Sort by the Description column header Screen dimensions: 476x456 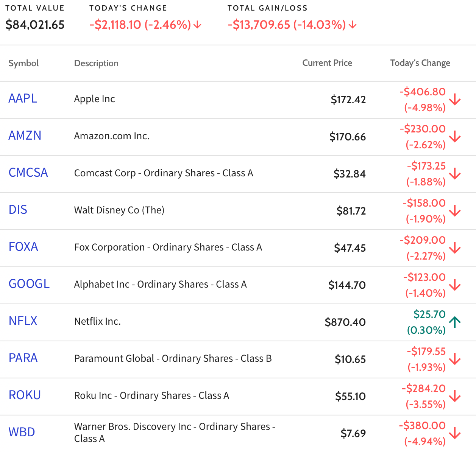click(x=96, y=63)
